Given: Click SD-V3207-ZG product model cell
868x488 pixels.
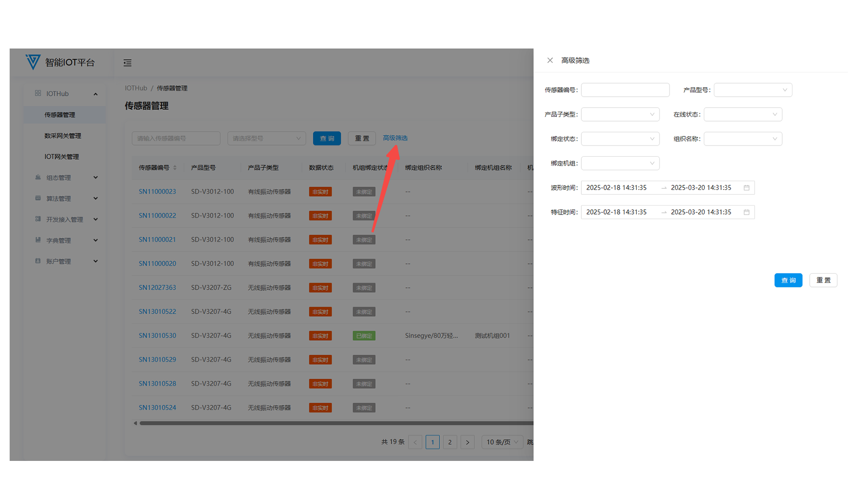Looking at the screenshot, I should [211, 287].
